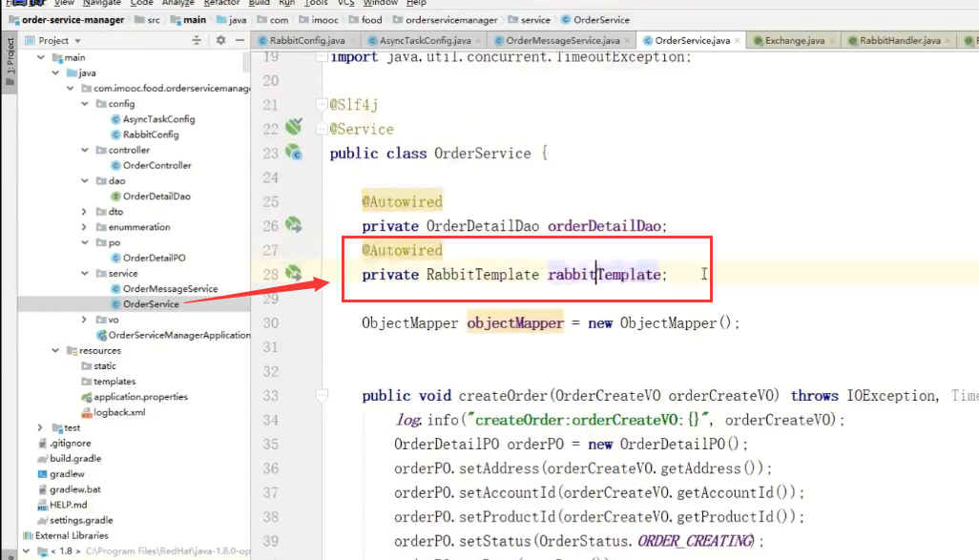979x560 pixels.
Task: Close the OrderService.java tab
Action: coord(738,41)
